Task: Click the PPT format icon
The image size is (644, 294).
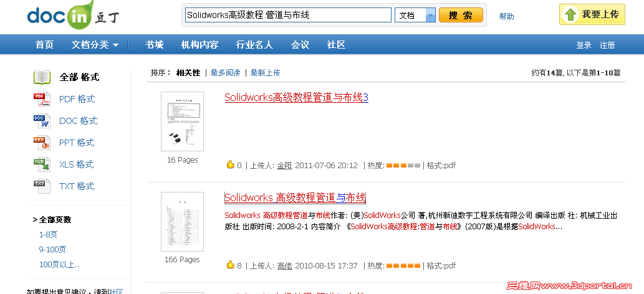Action: [x=42, y=143]
